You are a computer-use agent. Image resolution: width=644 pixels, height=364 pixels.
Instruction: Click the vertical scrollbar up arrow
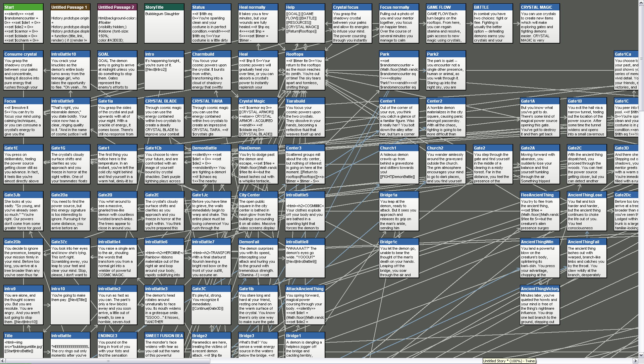(641, 3)
